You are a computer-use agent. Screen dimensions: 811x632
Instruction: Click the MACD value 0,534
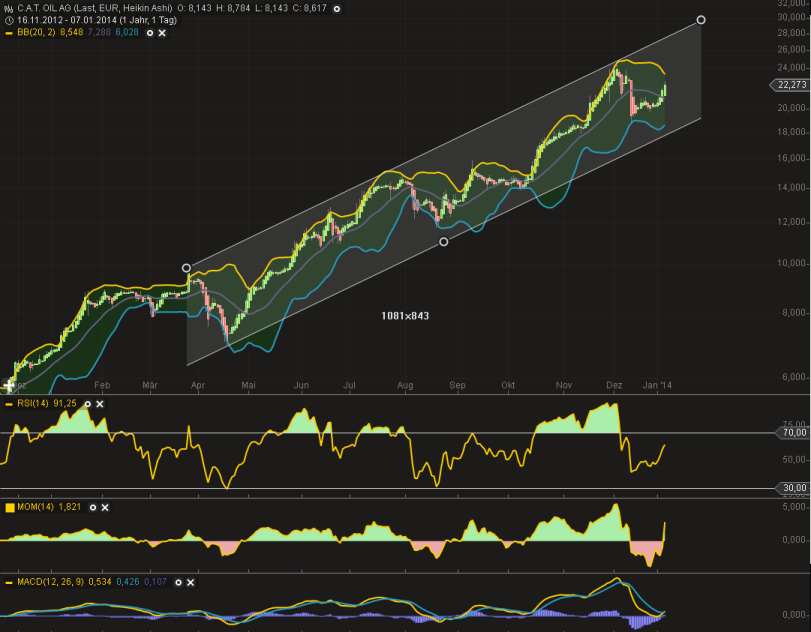tap(100, 582)
